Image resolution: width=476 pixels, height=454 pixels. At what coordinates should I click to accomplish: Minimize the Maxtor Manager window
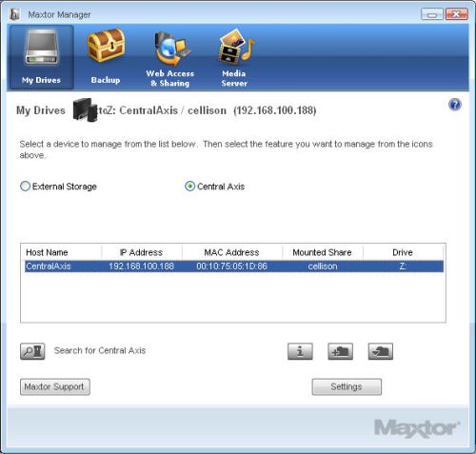[x=432, y=14]
